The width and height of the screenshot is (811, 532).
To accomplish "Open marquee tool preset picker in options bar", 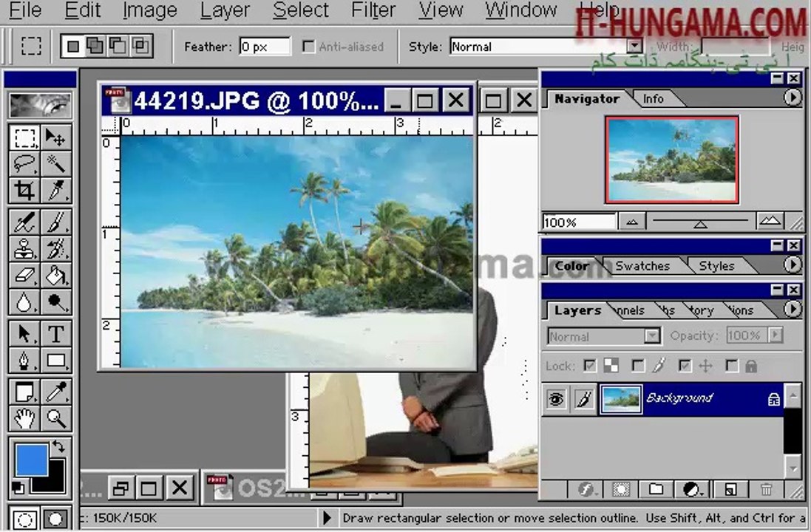I will point(31,47).
